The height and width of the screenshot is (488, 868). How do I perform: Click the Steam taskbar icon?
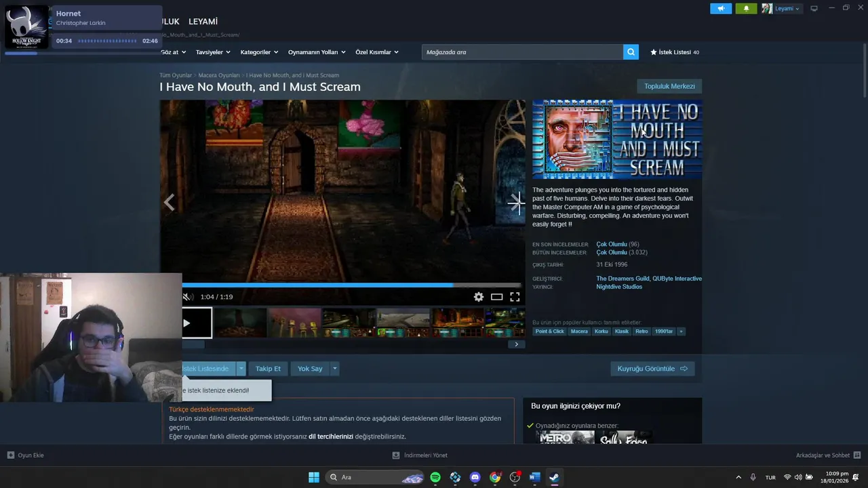554,477
